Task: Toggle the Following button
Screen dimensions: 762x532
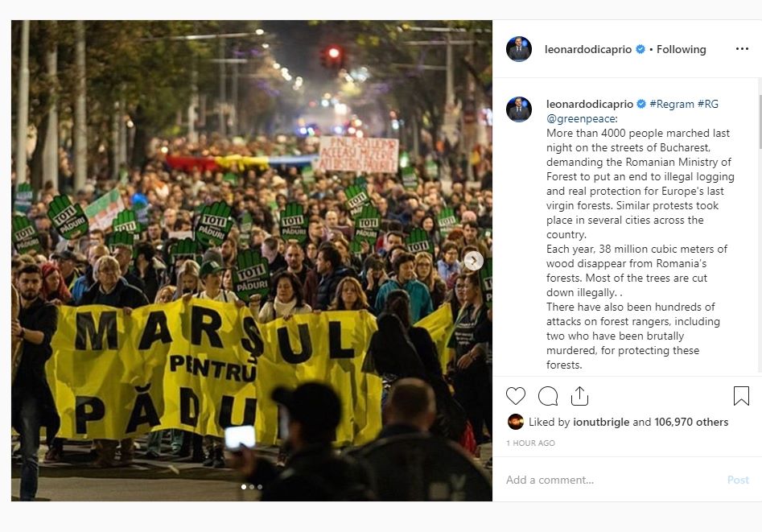Action: tap(681, 49)
